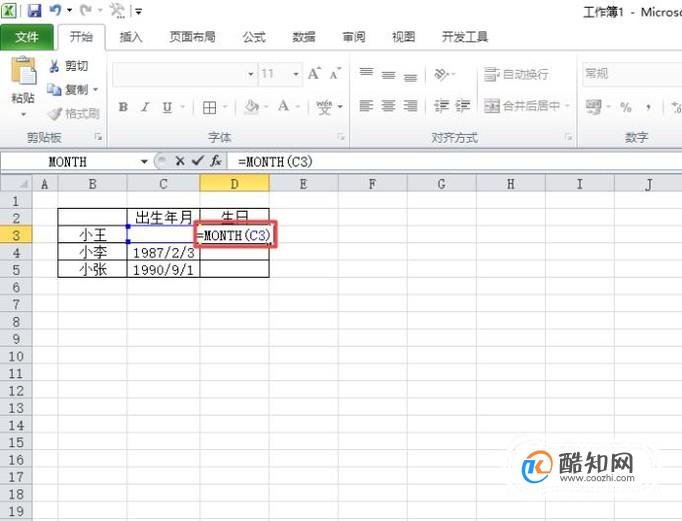Click header cell 出生年月
The image size is (682, 521).
(164, 217)
